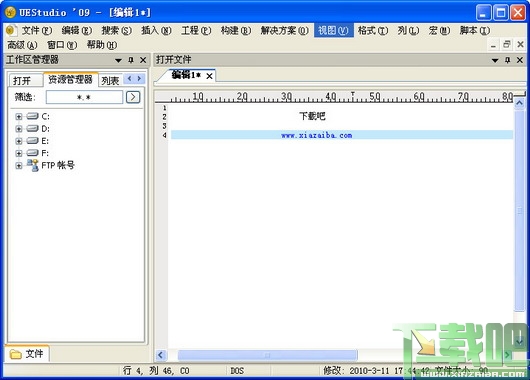Switch to the 列表 tab
Image resolution: width=530 pixels, height=380 pixels.
110,80
